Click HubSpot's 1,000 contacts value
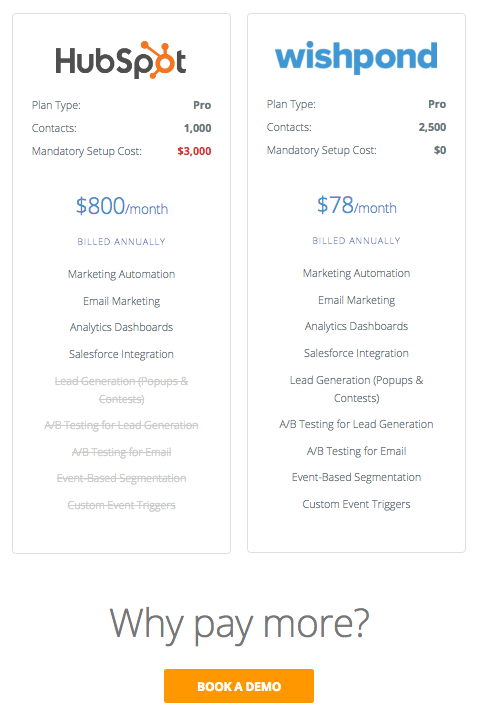The height and width of the screenshot is (720, 478). click(197, 128)
